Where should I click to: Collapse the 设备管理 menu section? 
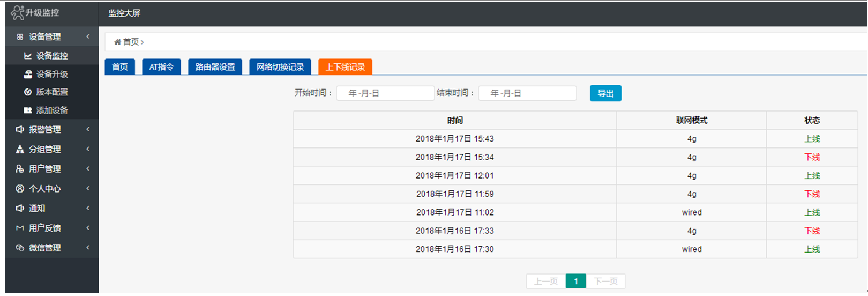coord(88,36)
